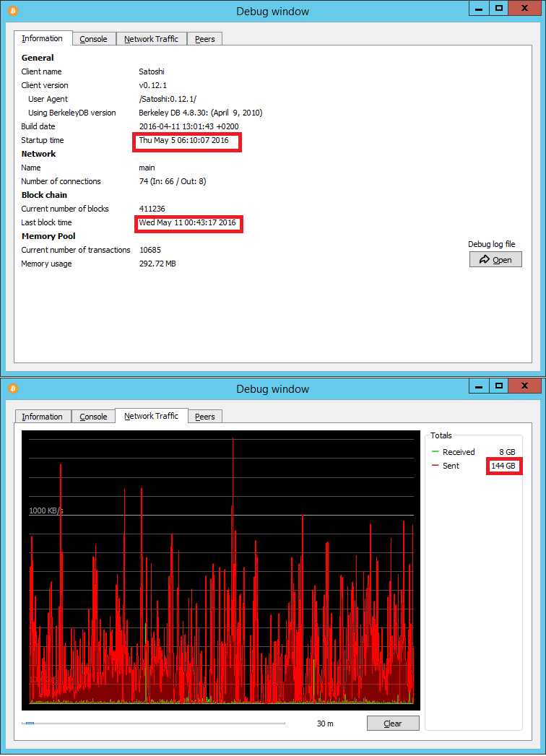Close the upper Debug window
546x756 pixels.
(525, 8)
